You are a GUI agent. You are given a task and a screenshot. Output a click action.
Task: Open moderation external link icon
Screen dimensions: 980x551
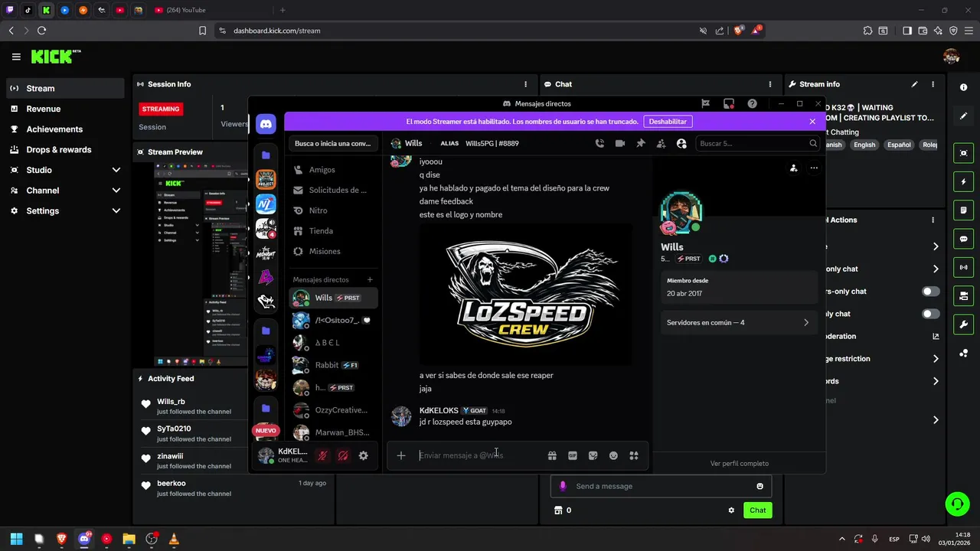click(x=936, y=336)
